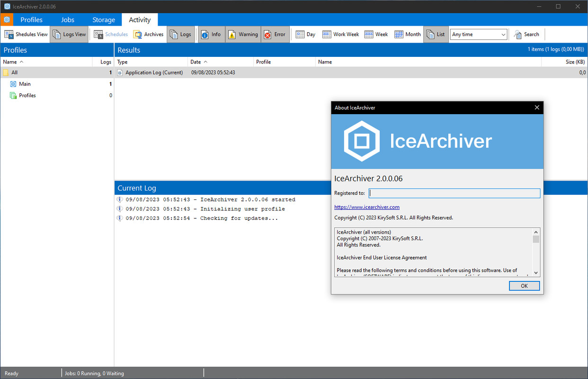Image resolution: width=588 pixels, height=379 pixels.
Task: Switch to Day calendar view
Action: (x=305, y=34)
